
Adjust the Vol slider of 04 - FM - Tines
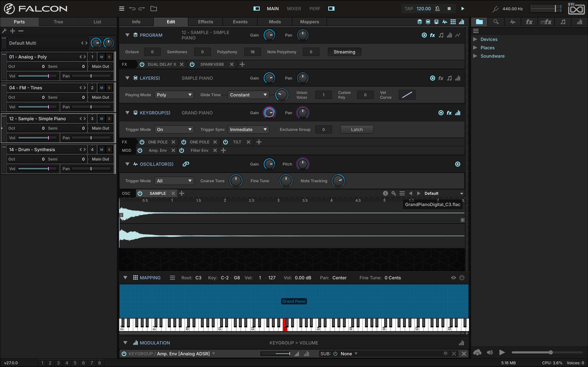37,107
